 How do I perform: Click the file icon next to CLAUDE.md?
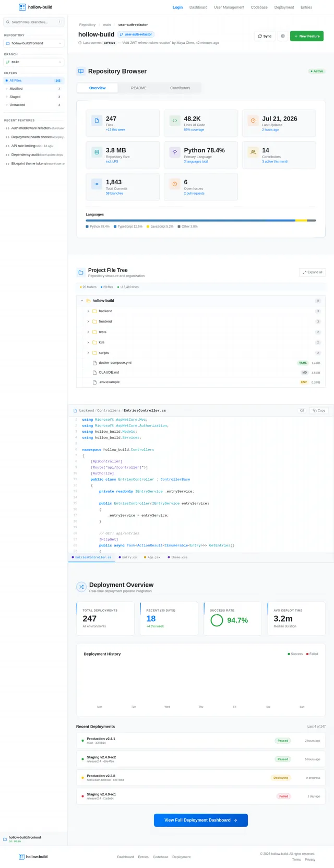[x=94, y=373]
